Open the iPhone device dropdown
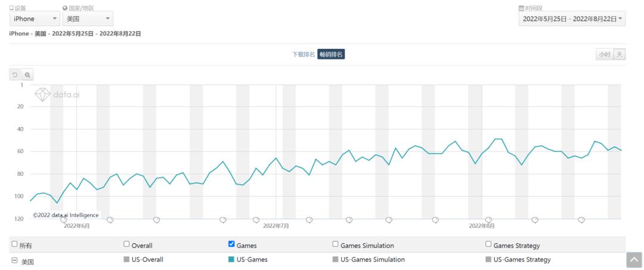 [x=35, y=19]
